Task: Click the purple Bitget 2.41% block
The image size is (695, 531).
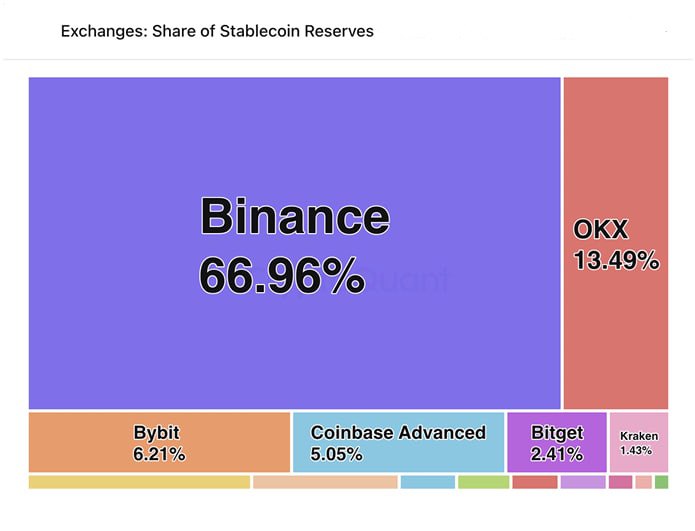Action: (557, 442)
